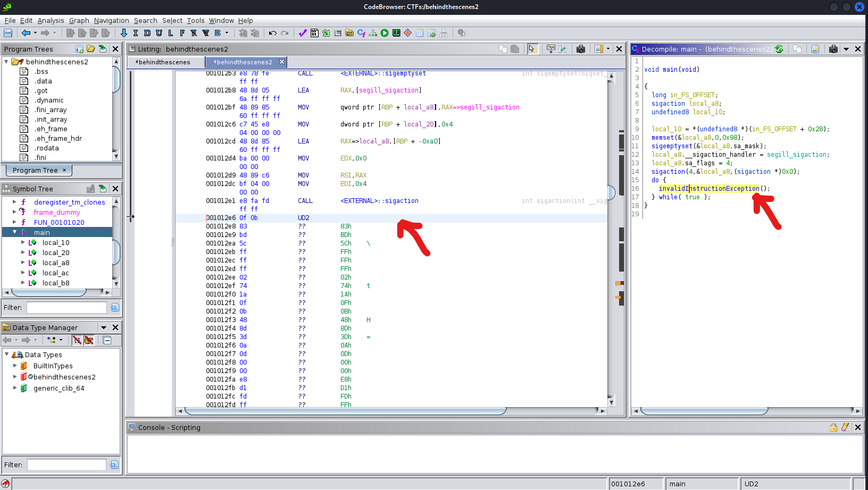The width and height of the screenshot is (868, 490).
Task: Open the Listing edit fields dropdown arrow
Action: [608, 49]
